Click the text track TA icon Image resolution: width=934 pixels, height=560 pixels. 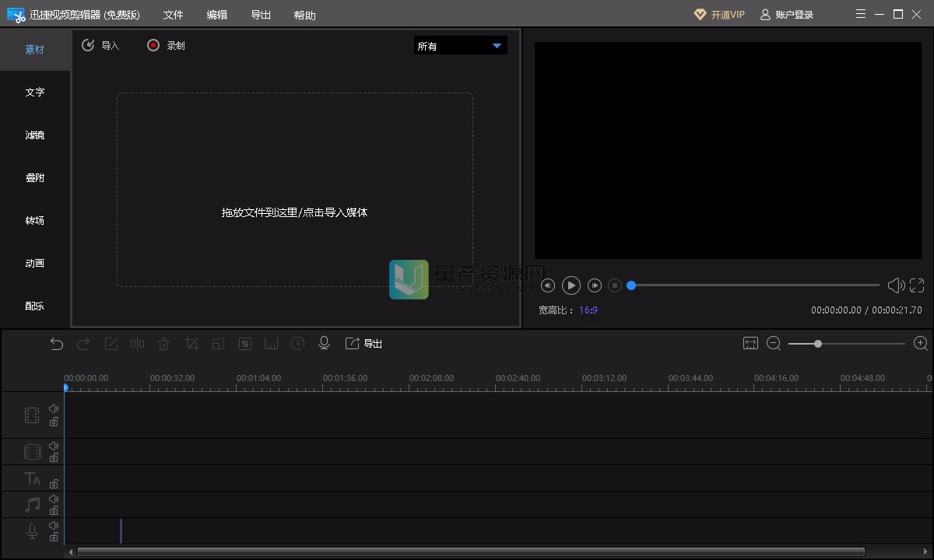coord(32,478)
